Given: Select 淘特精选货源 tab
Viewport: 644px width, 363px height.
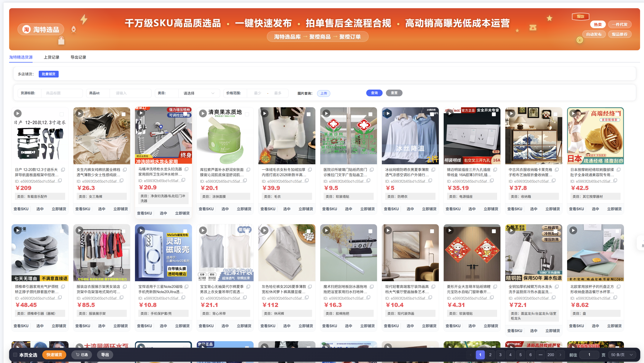Looking at the screenshot, I should point(21,57).
